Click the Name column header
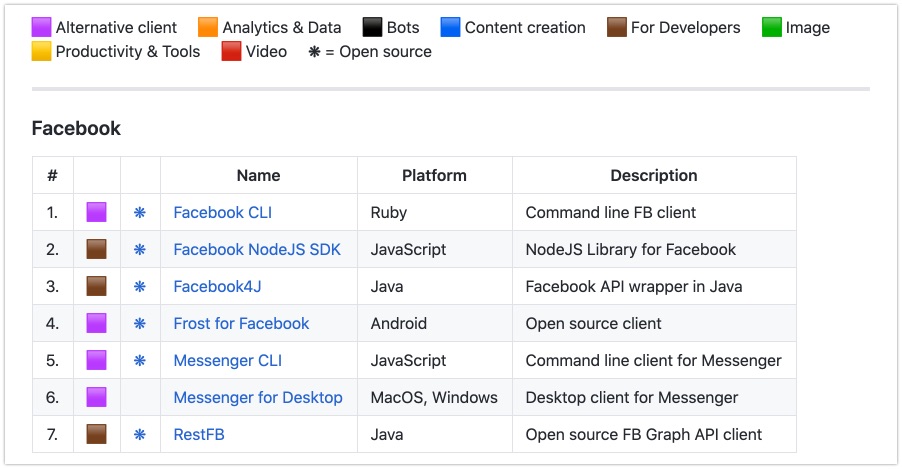902x469 pixels. coord(259,175)
